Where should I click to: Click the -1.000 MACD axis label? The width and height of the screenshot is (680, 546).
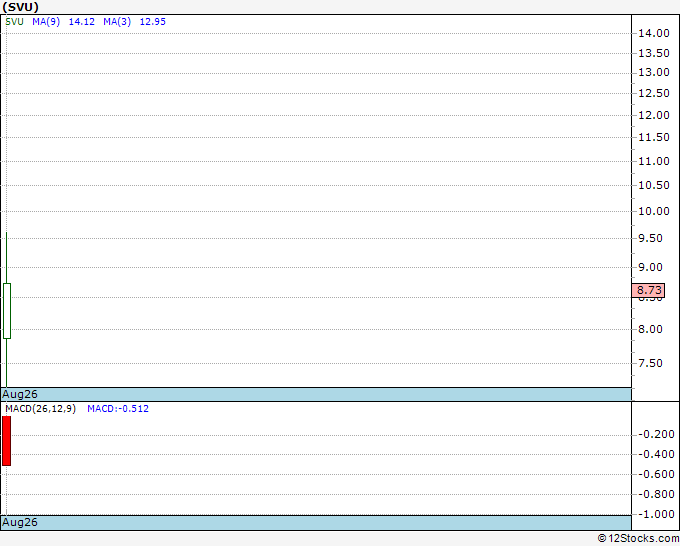point(657,514)
